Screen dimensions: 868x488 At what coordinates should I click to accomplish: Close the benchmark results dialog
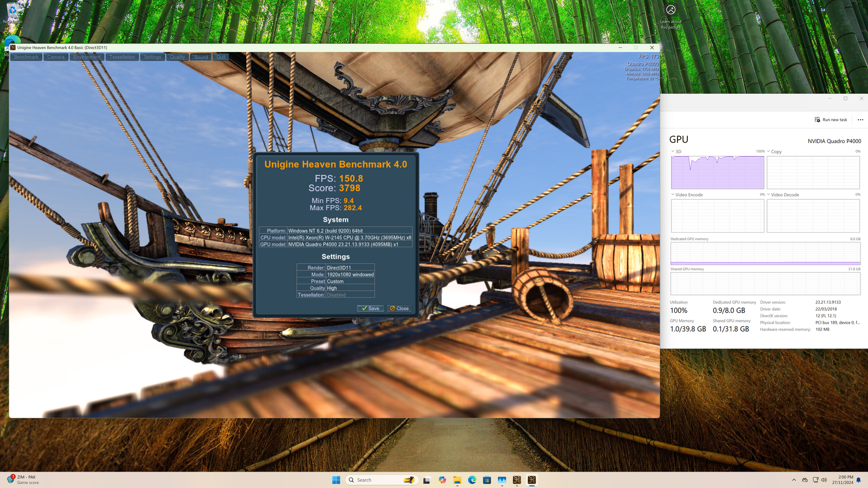click(x=400, y=309)
